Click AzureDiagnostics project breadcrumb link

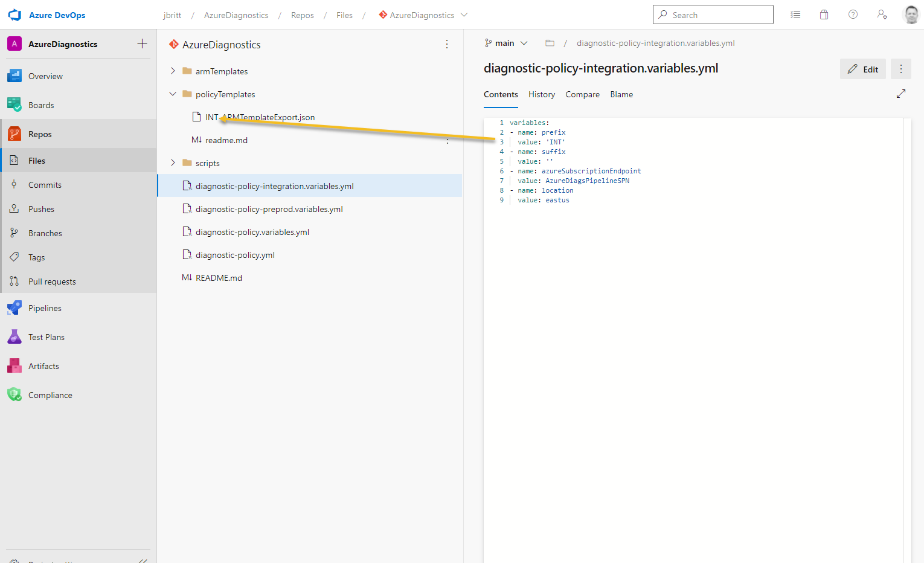click(x=236, y=15)
